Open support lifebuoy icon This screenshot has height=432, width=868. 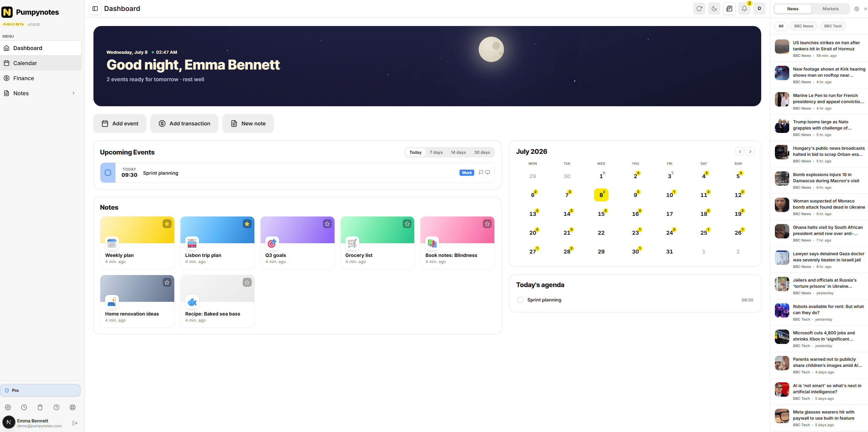[x=73, y=407]
